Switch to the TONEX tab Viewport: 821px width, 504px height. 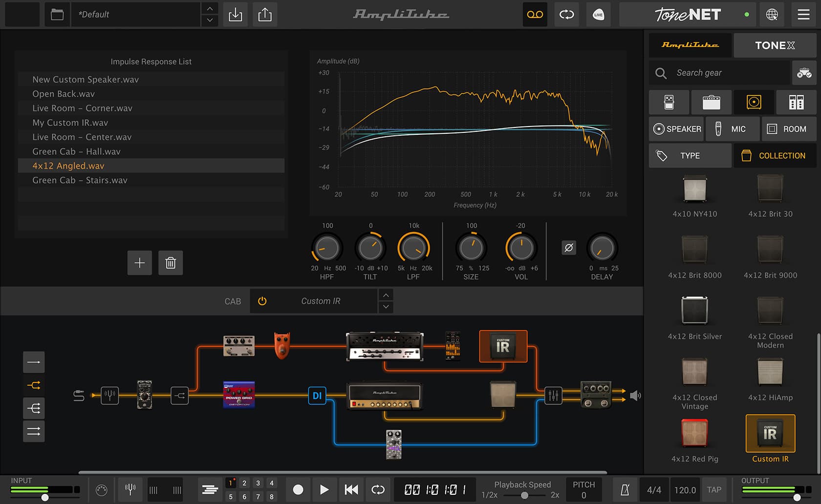pyautogui.click(x=775, y=45)
